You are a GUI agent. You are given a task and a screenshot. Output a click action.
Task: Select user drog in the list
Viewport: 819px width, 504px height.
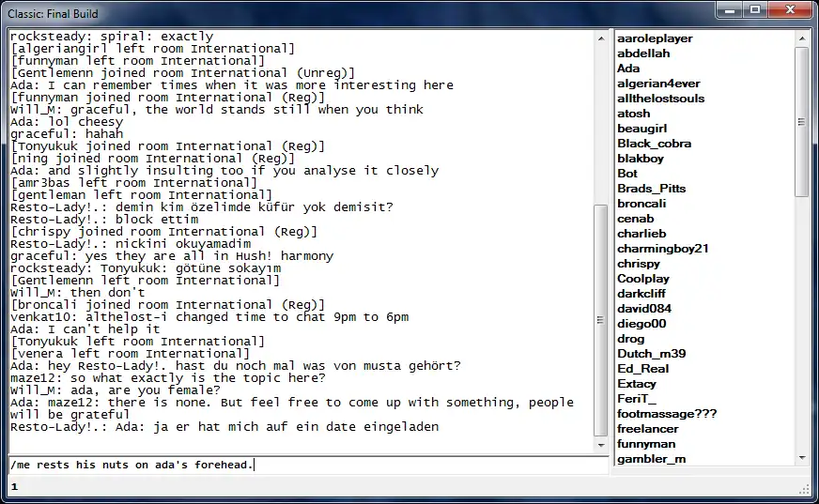click(630, 339)
